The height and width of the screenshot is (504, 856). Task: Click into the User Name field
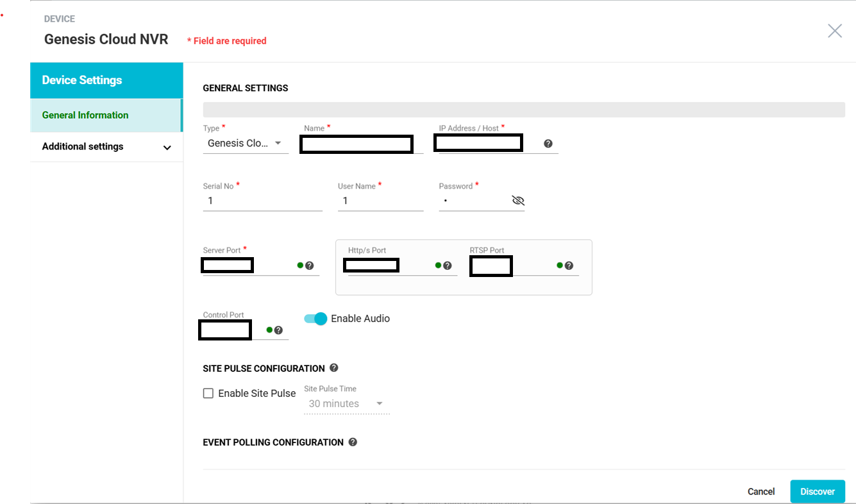click(x=381, y=201)
